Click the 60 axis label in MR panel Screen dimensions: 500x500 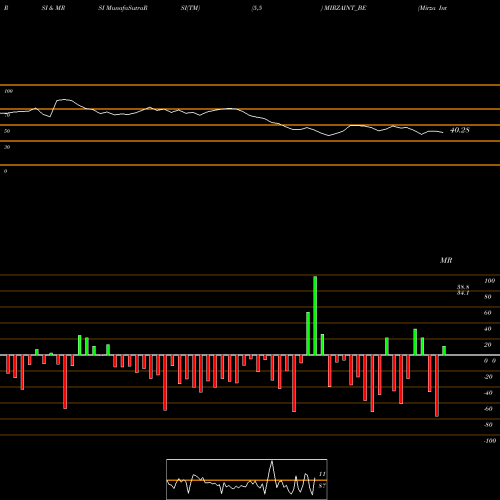click(488, 313)
